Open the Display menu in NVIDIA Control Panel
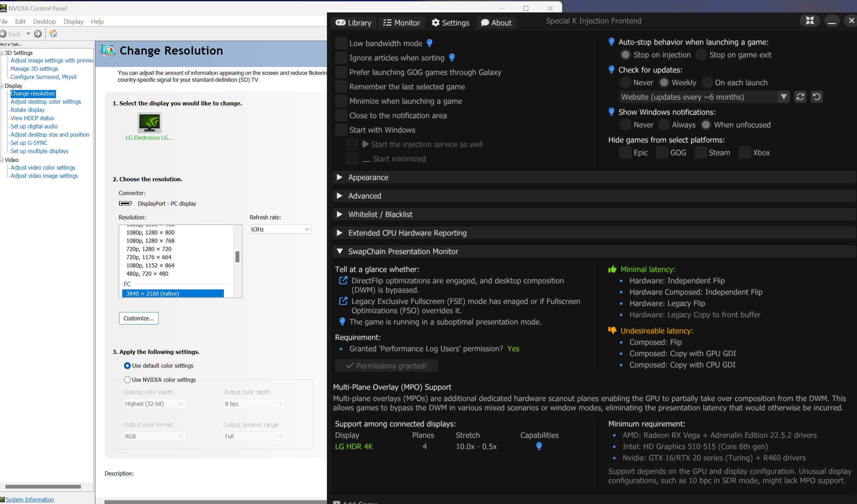Image resolution: width=857 pixels, height=504 pixels. click(73, 21)
